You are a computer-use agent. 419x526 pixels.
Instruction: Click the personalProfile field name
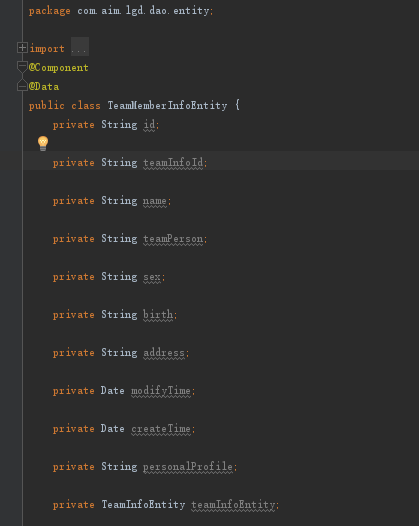188,467
